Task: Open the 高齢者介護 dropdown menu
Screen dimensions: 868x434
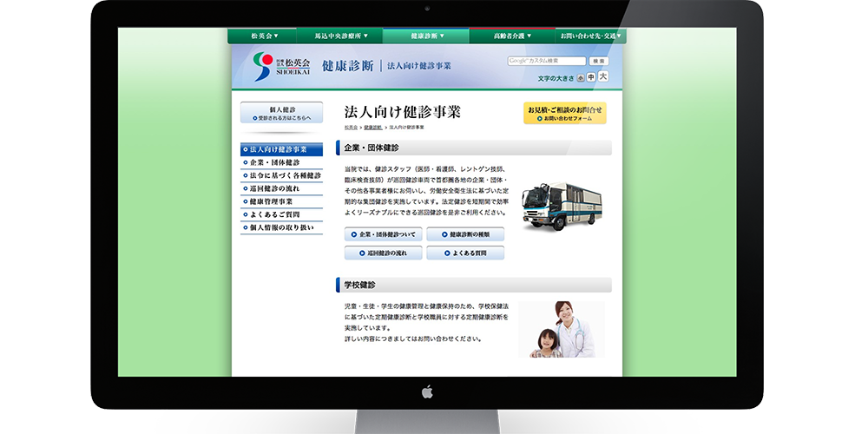Action: (512, 36)
